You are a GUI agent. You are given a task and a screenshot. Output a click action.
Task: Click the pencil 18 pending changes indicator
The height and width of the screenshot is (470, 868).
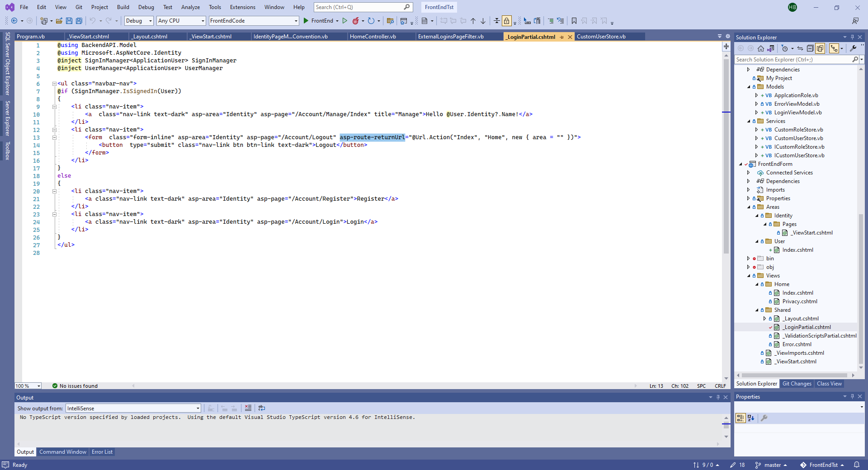point(737,465)
